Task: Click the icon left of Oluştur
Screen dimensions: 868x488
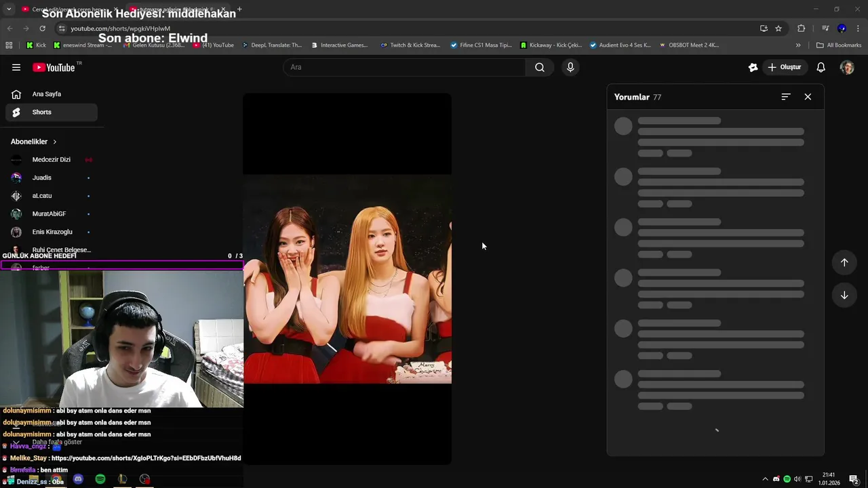Action: click(x=753, y=67)
